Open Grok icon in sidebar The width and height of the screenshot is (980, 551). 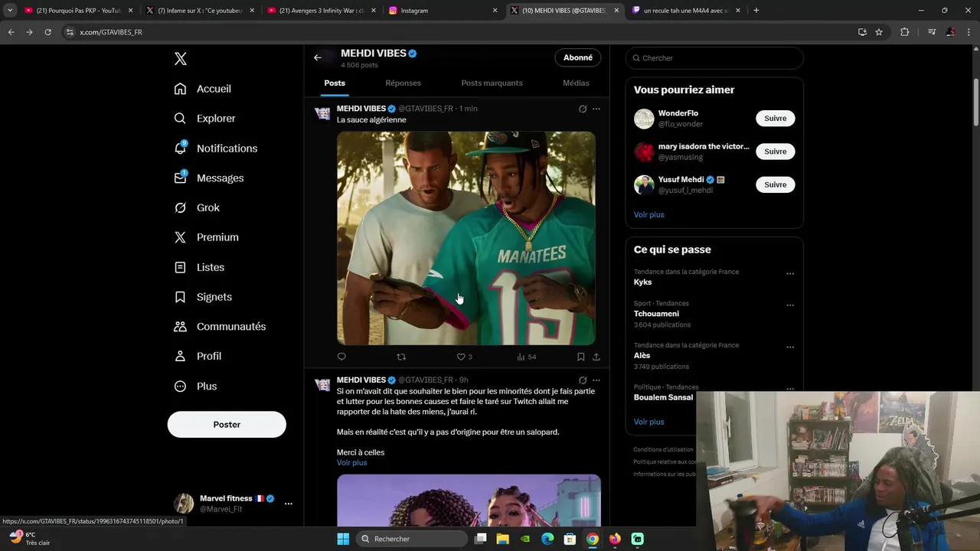180,207
